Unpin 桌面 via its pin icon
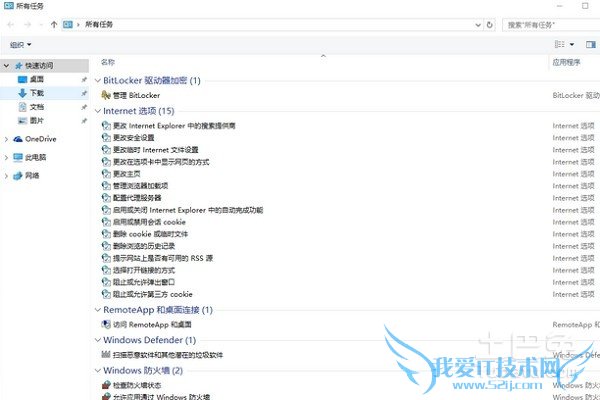Screen dimensions: 600x400 click(84, 80)
